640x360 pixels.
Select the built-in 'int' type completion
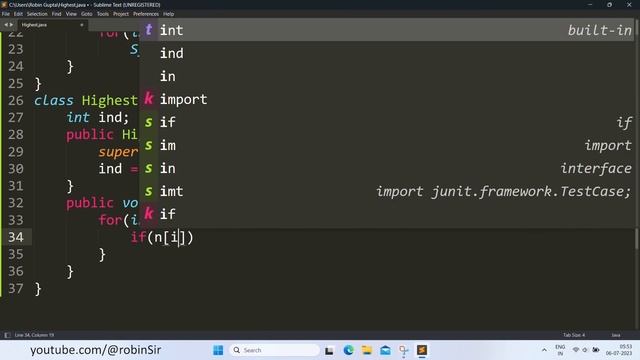pyautogui.click(x=388, y=30)
